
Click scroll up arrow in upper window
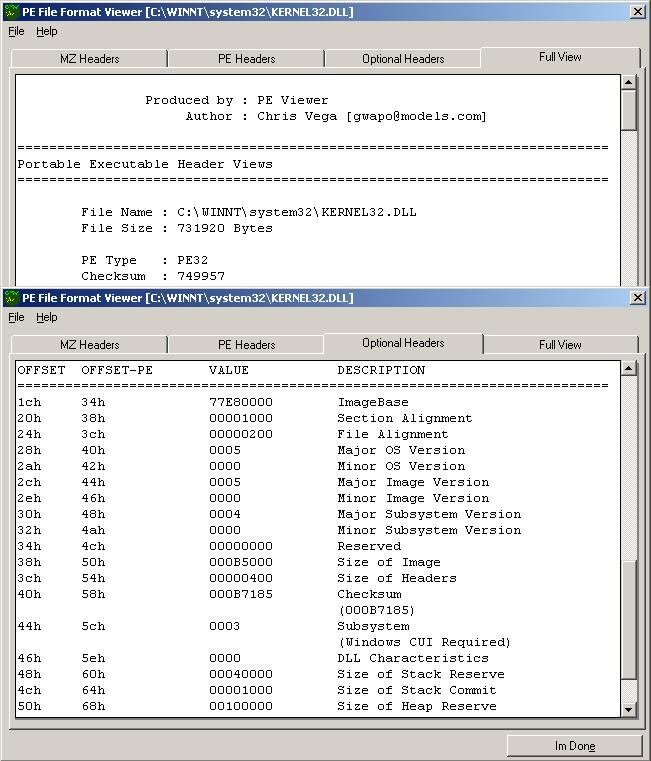pyautogui.click(x=629, y=82)
